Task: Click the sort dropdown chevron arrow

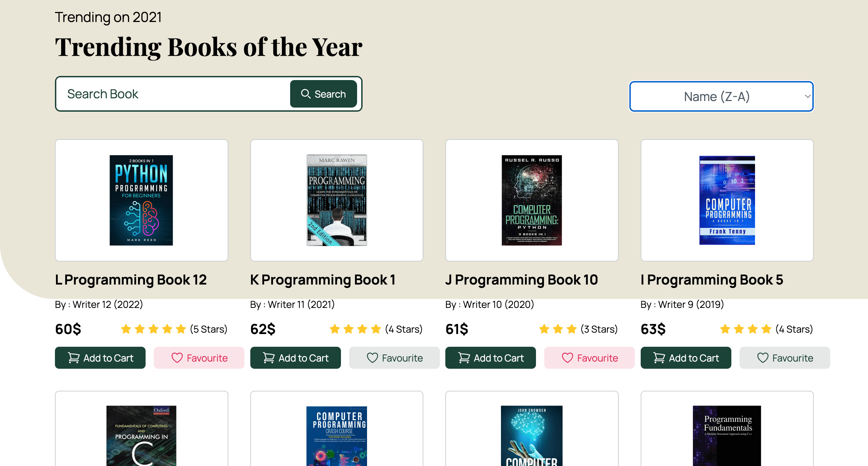Action: click(x=808, y=97)
